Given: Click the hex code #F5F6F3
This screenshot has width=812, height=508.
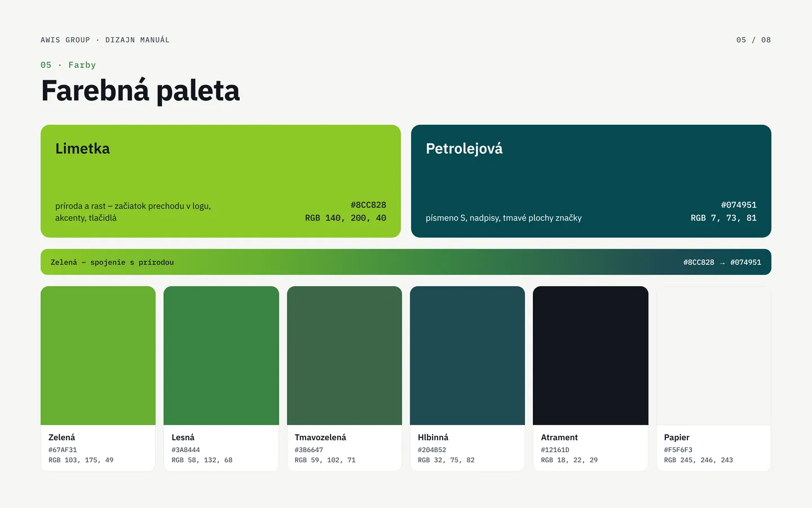Looking at the screenshot, I should [x=678, y=450].
